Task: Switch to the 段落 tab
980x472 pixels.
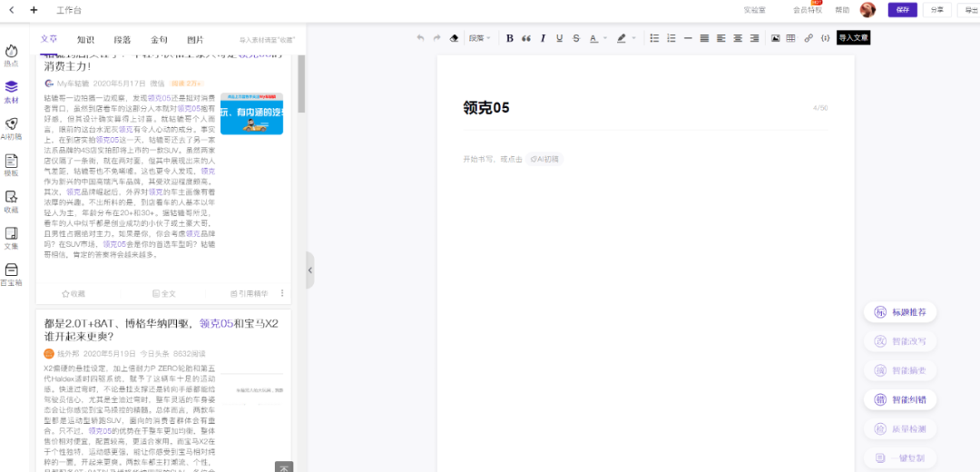Action: click(122, 39)
